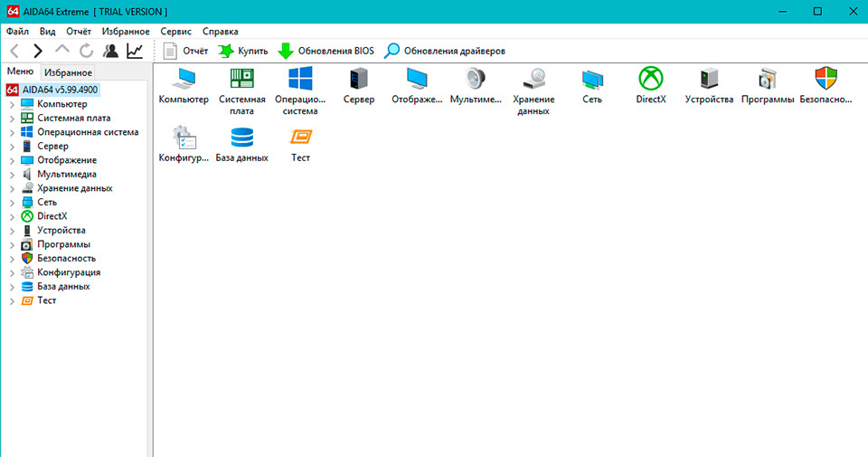Select Компьютер in the sidebar tree
Screen dimensions: 868x457
(x=53, y=104)
